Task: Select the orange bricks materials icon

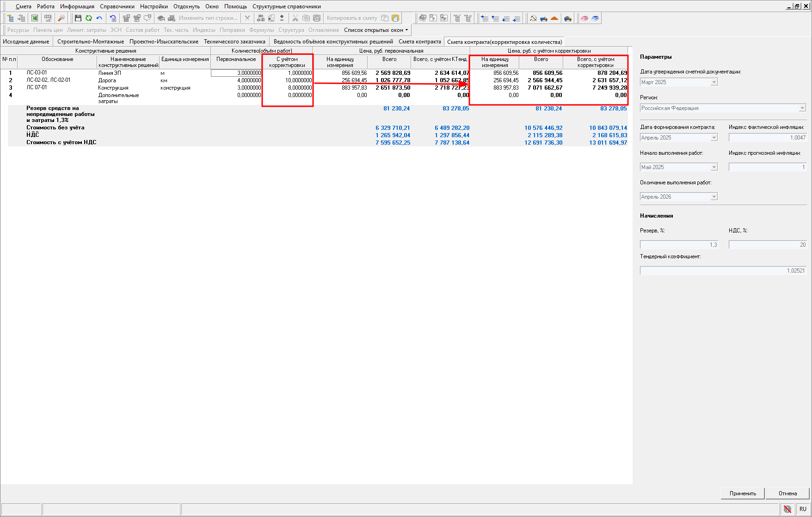Action: tap(554, 18)
